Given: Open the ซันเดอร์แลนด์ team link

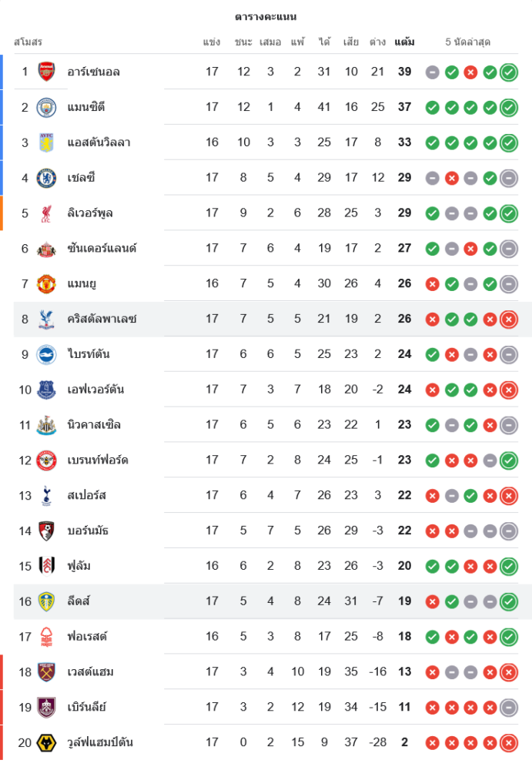Looking at the screenshot, I should [102, 249].
